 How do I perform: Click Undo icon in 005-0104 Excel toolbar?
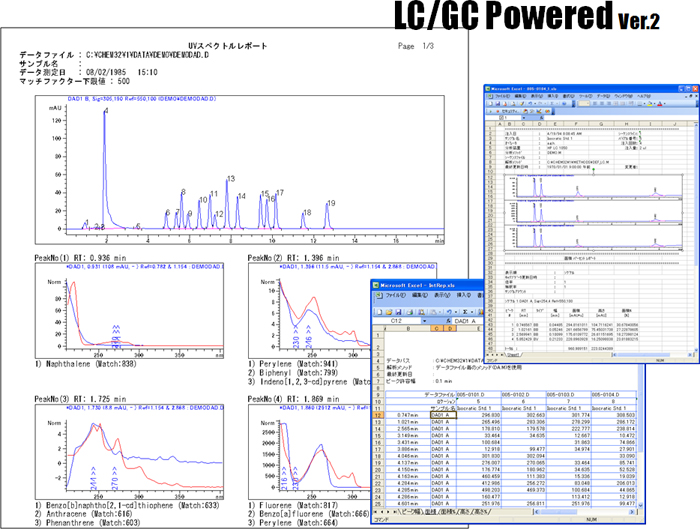530,104
